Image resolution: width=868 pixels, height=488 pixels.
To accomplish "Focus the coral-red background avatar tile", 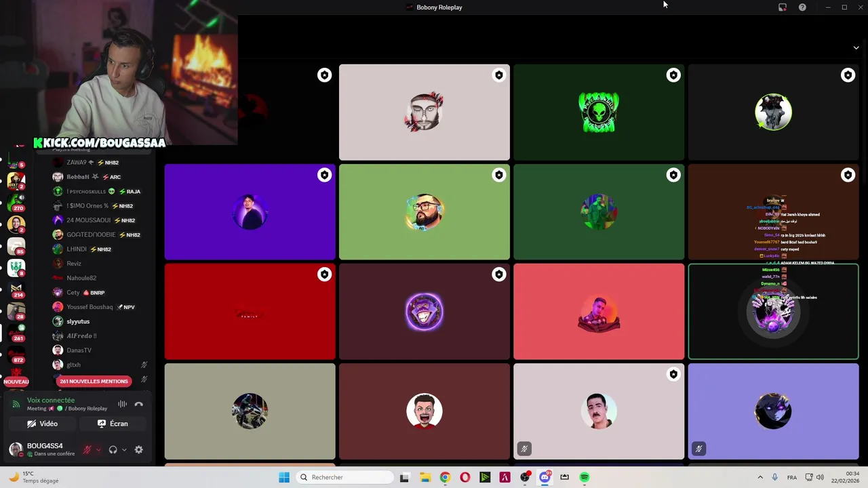I will [599, 312].
